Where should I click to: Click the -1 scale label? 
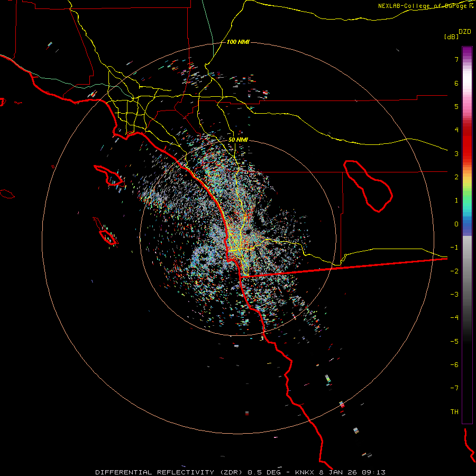(x=454, y=248)
